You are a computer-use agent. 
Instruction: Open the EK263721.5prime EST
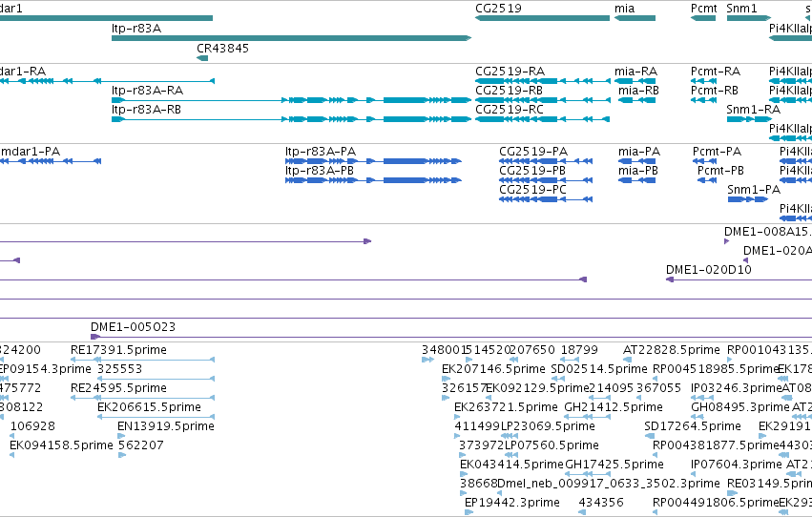click(457, 417)
